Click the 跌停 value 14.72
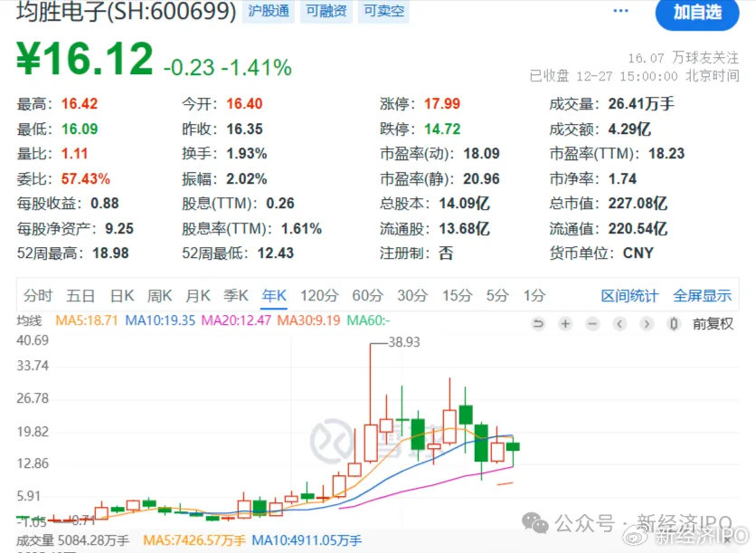The height and width of the screenshot is (553, 756). click(x=442, y=129)
